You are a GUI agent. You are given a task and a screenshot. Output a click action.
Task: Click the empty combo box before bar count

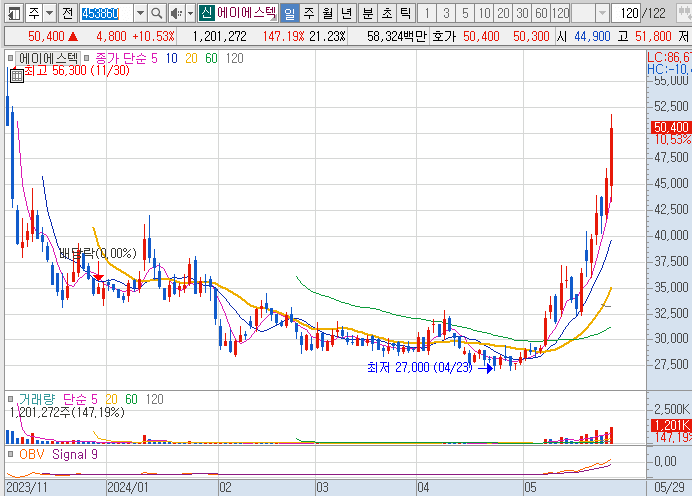tap(583, 13)
